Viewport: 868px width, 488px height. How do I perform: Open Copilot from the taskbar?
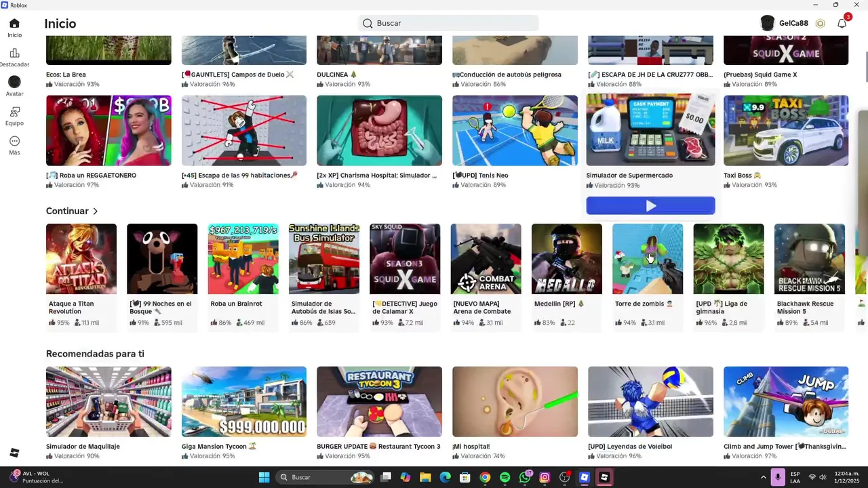(406, 477)
